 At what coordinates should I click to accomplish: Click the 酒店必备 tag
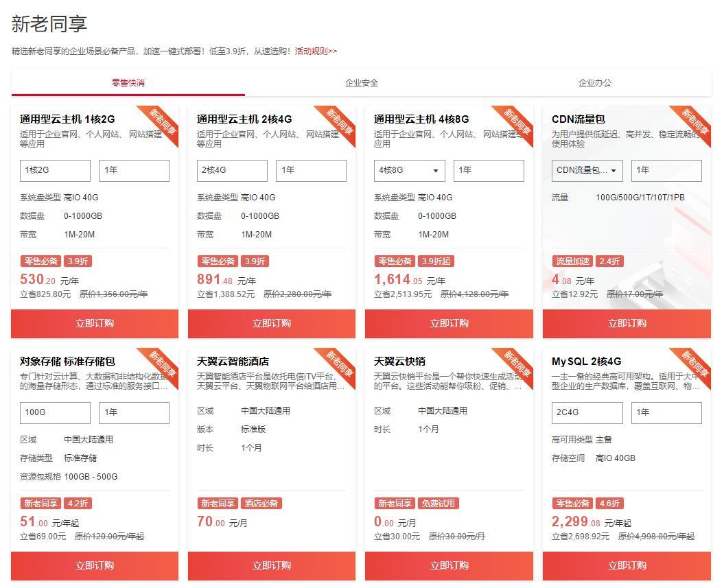coord(261,504)
